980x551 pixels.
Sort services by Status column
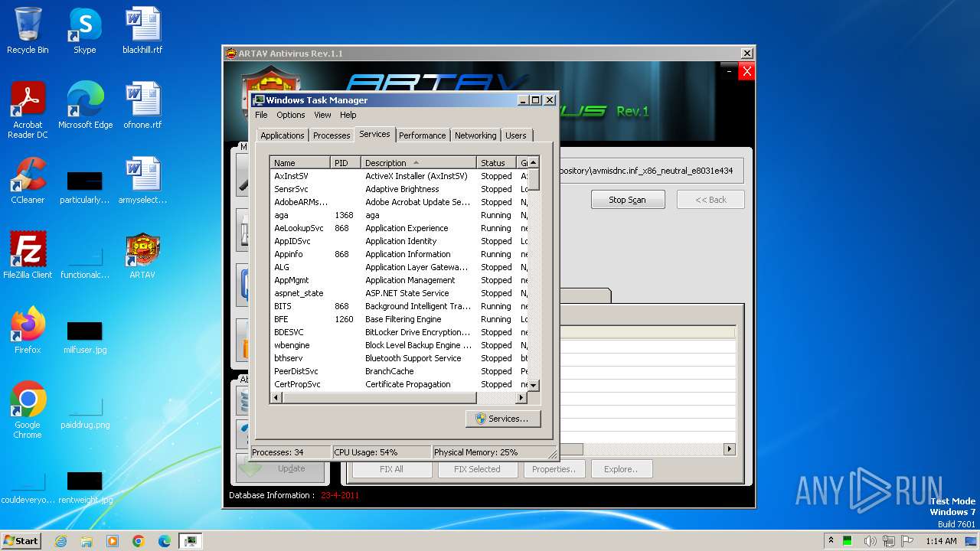coord(496,163)
